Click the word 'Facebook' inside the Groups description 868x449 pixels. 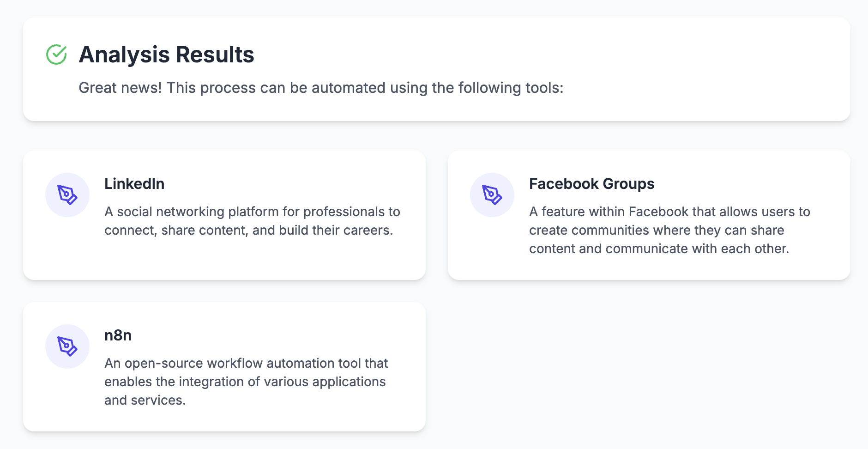pos(658,212)
